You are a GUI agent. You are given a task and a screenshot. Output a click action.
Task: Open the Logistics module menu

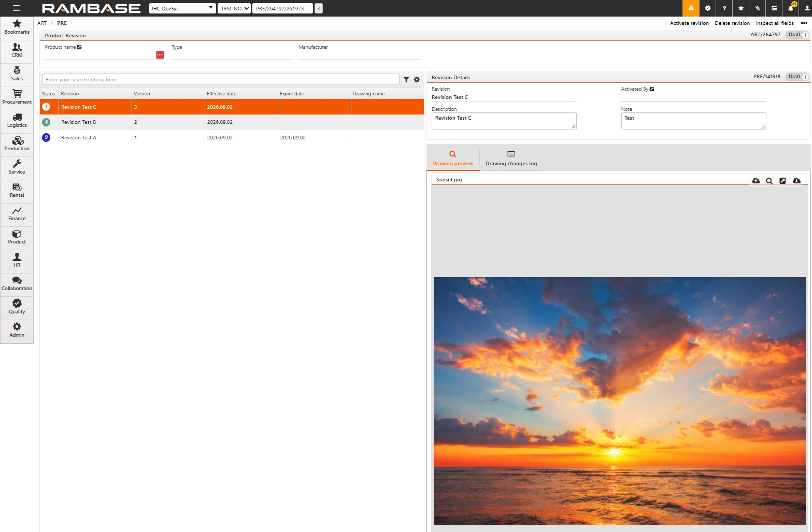pyautogui.click(x=17, y=121)
